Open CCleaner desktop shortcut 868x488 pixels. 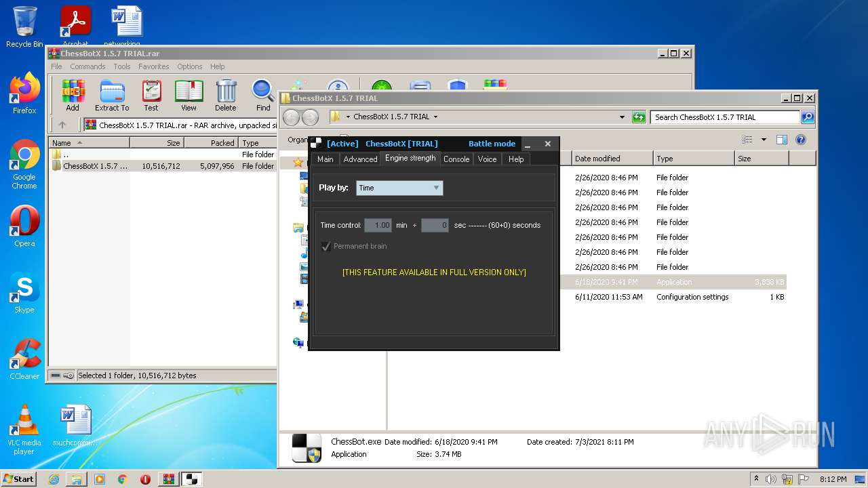coord(24,359)
